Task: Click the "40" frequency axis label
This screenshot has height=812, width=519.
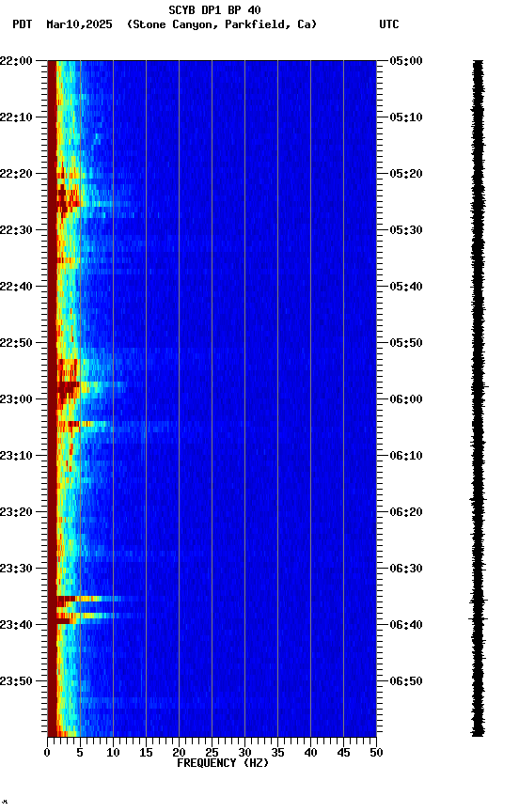Action: point(310,753)
